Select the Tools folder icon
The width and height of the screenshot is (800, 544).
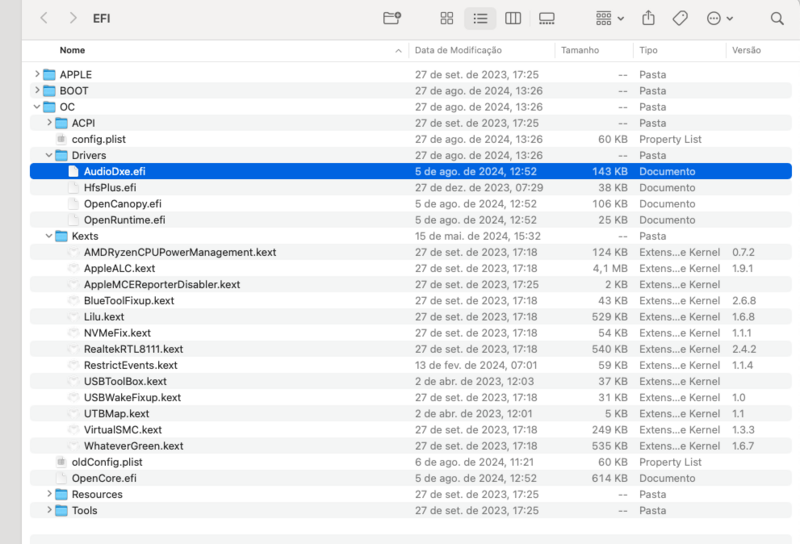[61, 510]
